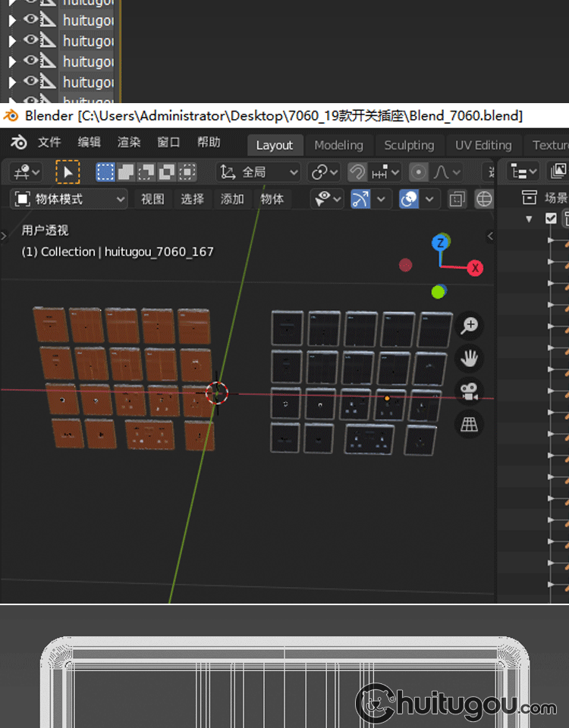Switch to the Modeling workspace tab

tap(338, 145)
